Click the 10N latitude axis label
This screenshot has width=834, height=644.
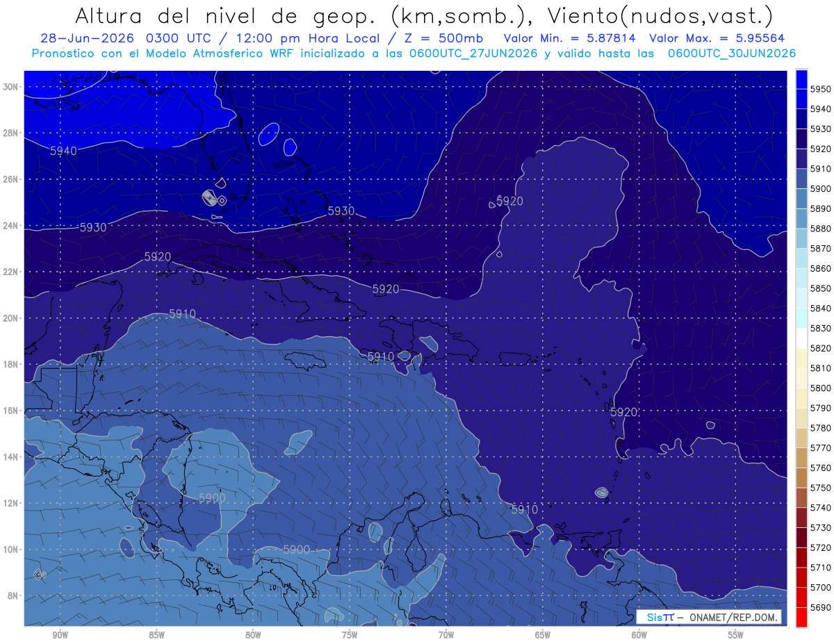pyautogui.click(x=9, y=550)
